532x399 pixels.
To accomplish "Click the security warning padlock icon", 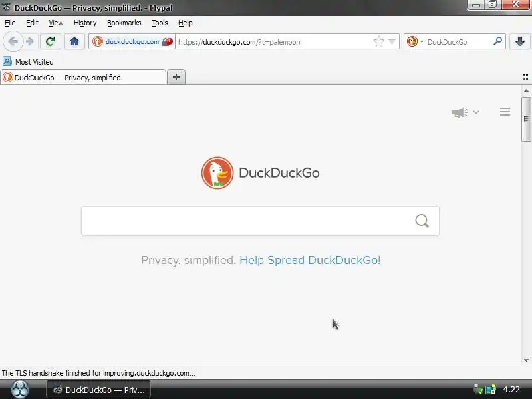I will (x=168, y=42).
